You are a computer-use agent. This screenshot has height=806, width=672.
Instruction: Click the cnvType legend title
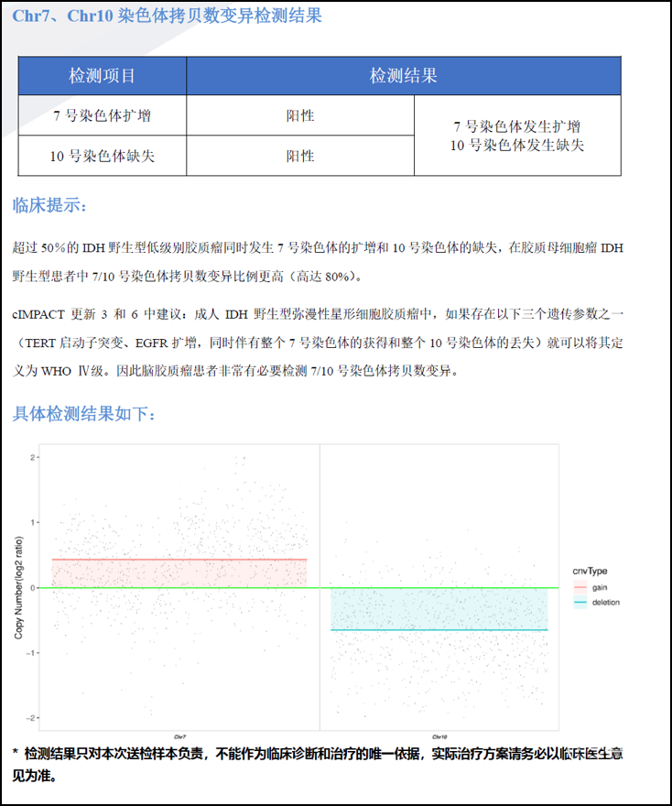click(591, 571)
